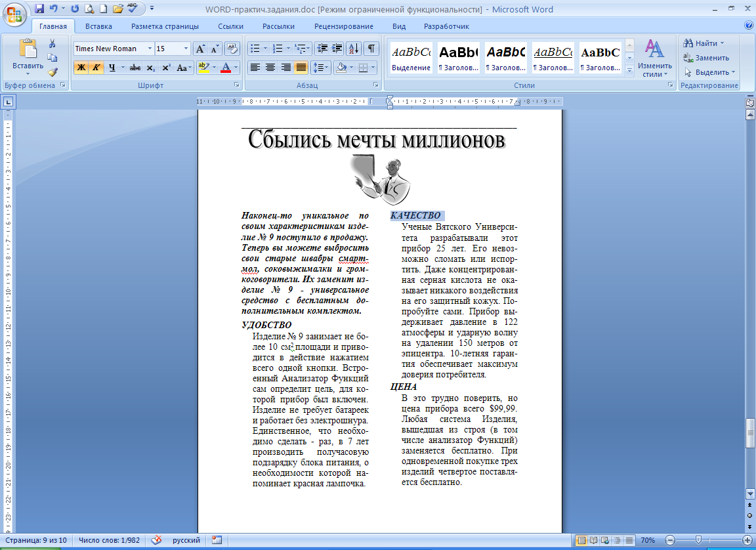Toggle superscript formatting
The width and height of the screenshot is (756, 550).
(166, 68)
